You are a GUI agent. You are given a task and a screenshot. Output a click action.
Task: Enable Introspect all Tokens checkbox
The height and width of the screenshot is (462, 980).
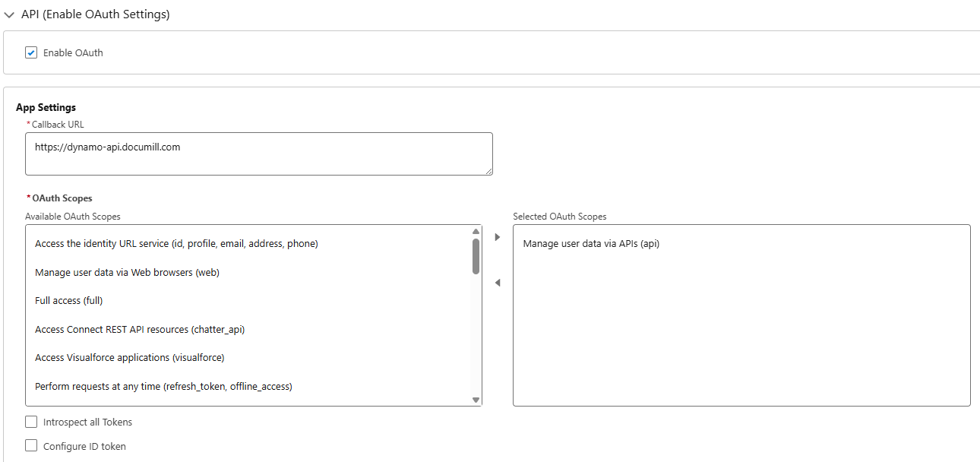point(31,422)
